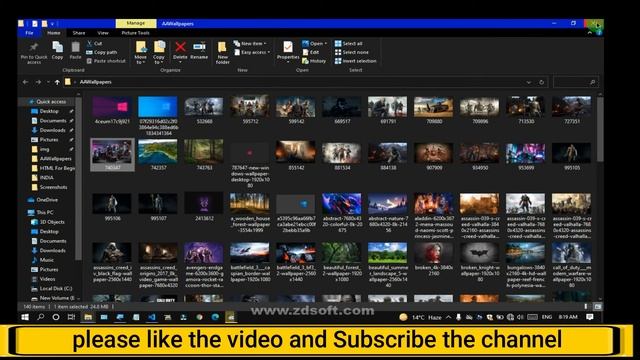This screenshot has width=640, height=360.
Task: Click the History ribbon item
Action: [x=314, y=61]
